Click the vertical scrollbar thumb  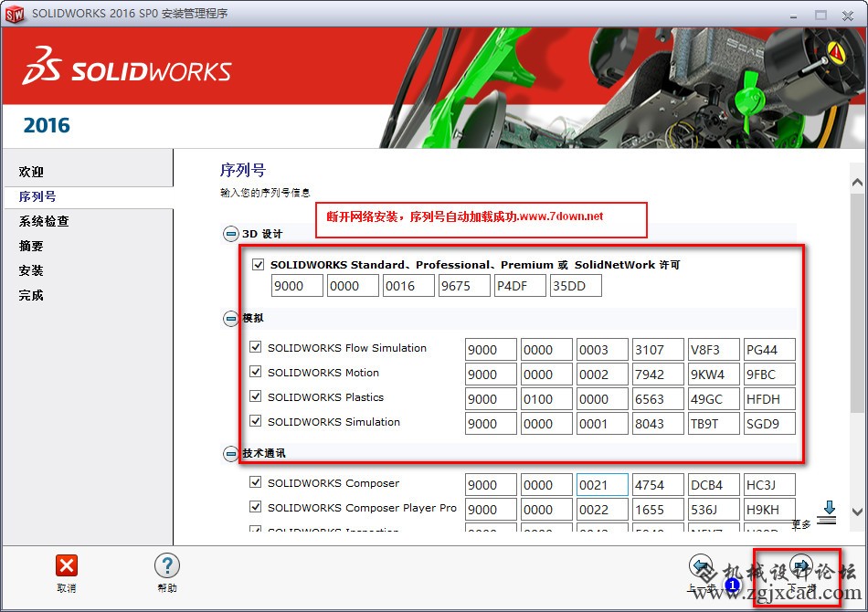(x=857, y=302)
